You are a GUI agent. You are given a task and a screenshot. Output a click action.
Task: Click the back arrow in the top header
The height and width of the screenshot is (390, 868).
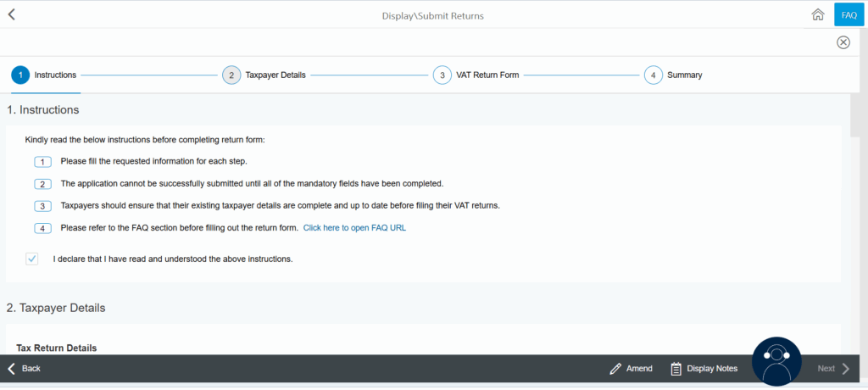(12, 14)
